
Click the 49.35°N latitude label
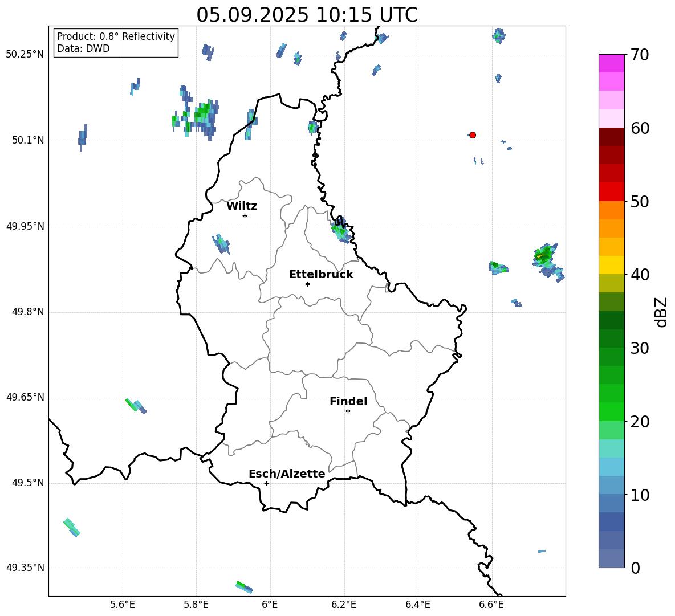[x=25, y=568]
